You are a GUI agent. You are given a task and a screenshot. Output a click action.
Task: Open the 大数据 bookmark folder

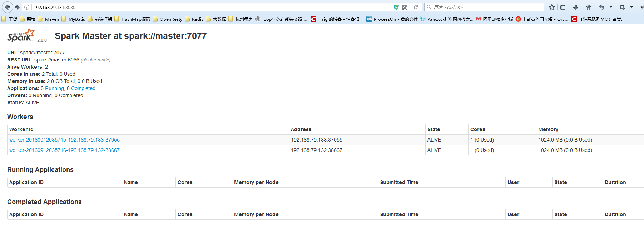pyautogui.click(x=216, y=19)
